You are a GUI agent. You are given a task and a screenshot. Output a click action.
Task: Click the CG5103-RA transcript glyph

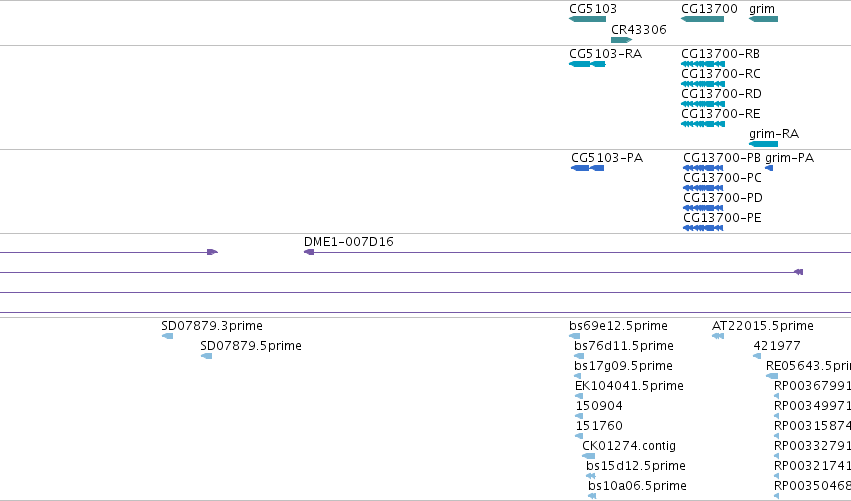coord(587,64)
